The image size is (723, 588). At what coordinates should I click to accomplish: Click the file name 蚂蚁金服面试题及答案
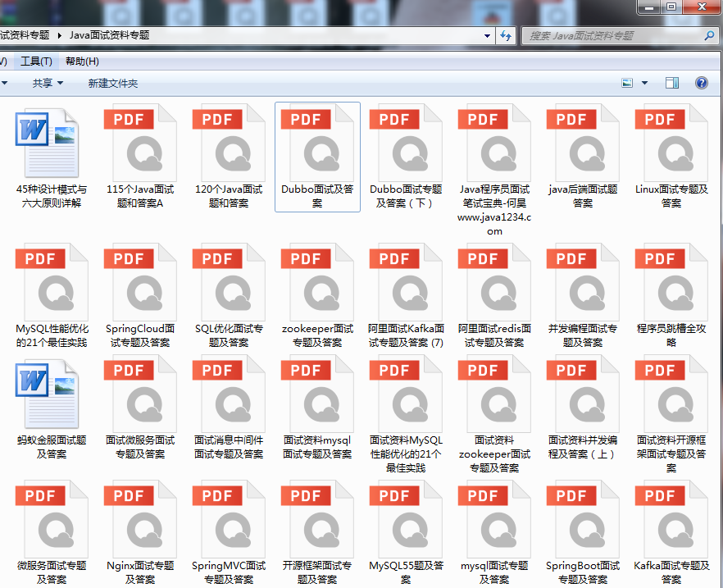52,447
